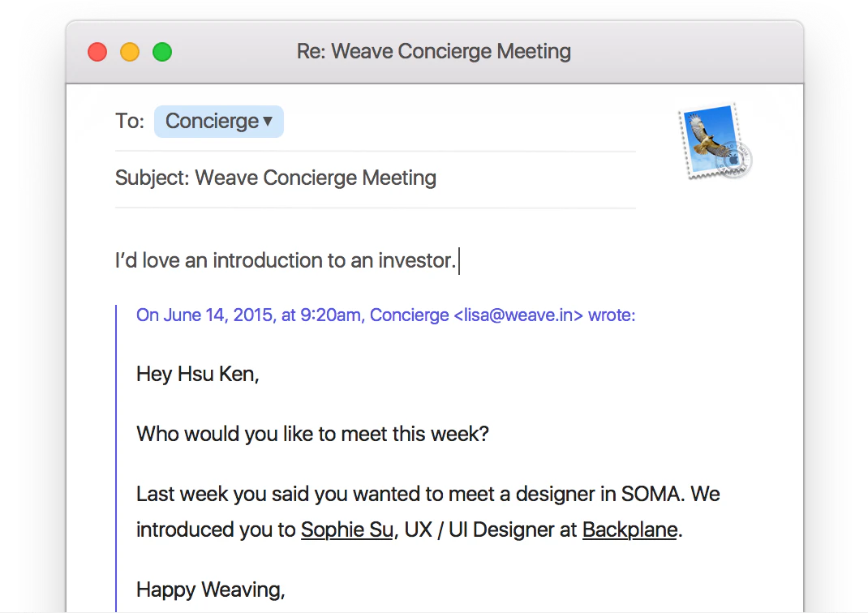
Task: Open the Backplane company link
Action: [630, 529]
